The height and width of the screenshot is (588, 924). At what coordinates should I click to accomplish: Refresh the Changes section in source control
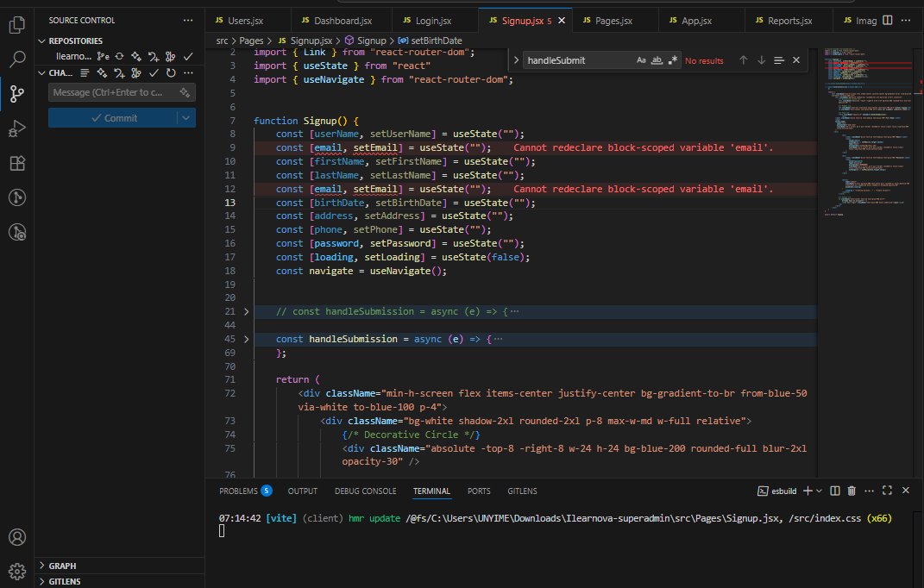(171, 73)
